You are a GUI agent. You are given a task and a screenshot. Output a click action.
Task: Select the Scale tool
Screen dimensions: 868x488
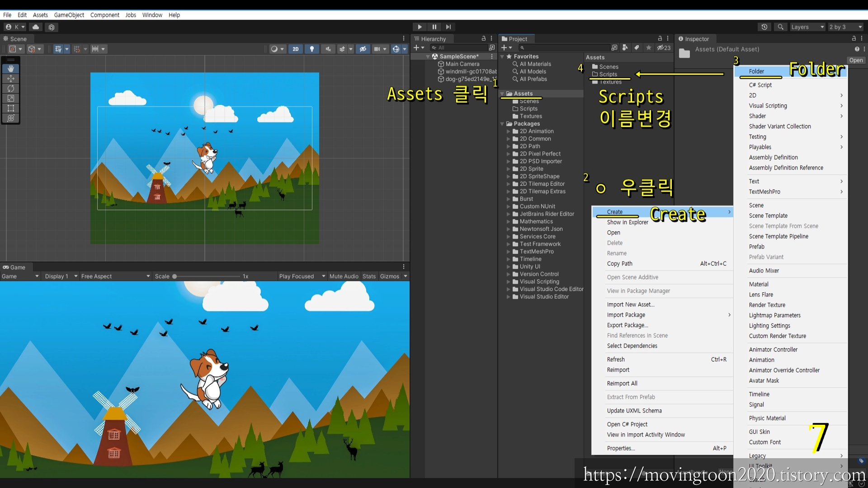11,99
